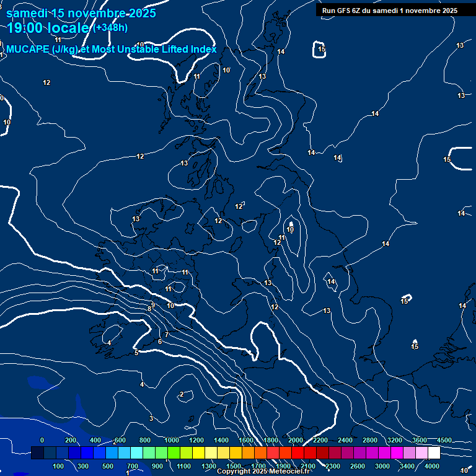Choose the azure 600 legend swatch
The image size is (476, 476).
pos(112,452)
